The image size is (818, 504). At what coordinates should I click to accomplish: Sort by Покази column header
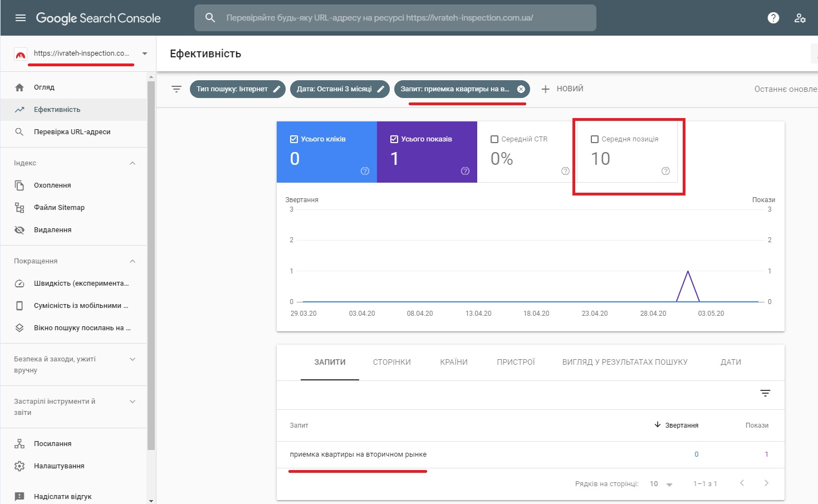[757, 425]
